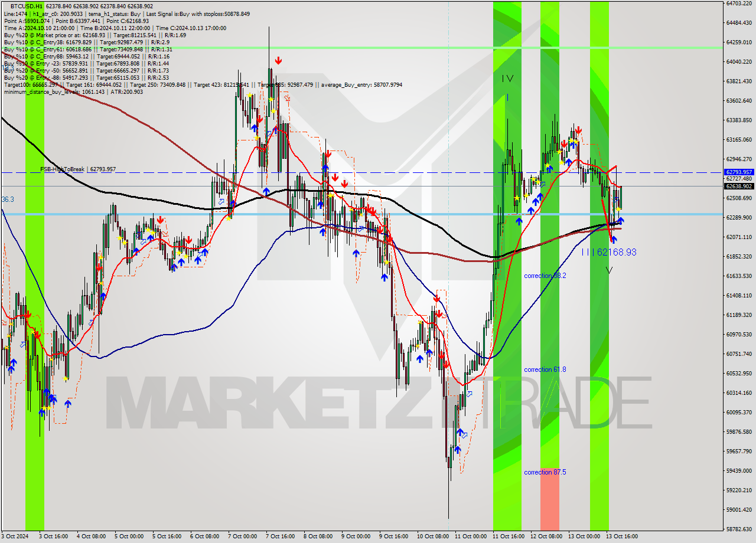The width and height of the screenshot is (756, 543).
Task: Click the 64484.470 price axis value
Action: (738, 22)
